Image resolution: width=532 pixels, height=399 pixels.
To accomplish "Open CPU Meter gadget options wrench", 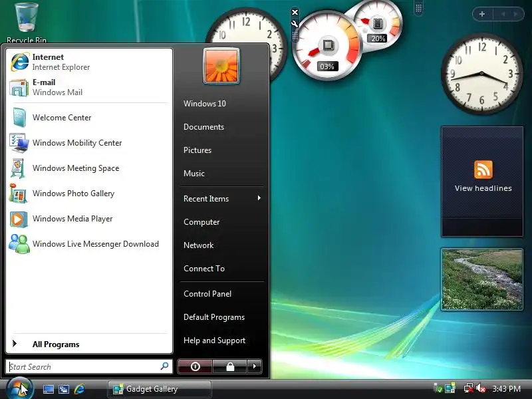I will coord(295,24).
